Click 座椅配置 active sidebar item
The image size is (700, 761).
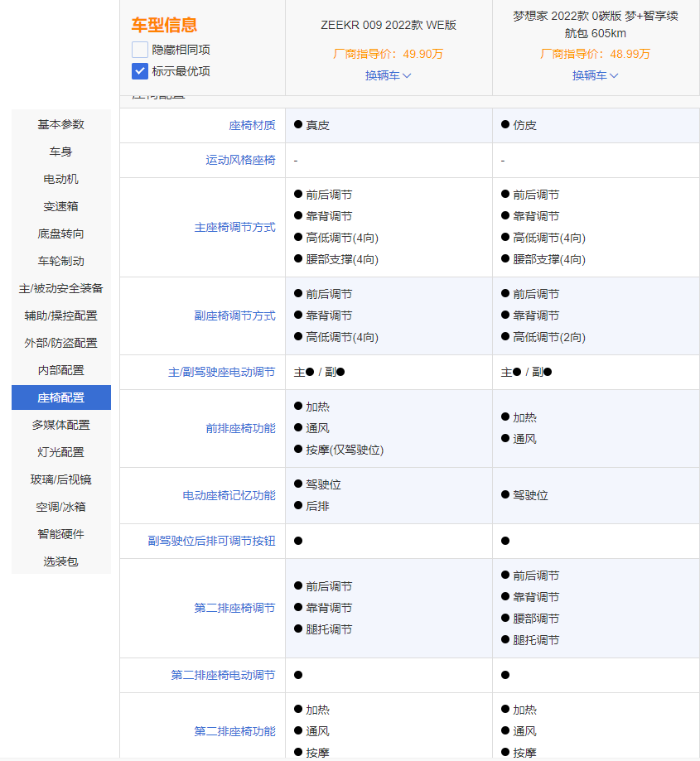point(60,397)
